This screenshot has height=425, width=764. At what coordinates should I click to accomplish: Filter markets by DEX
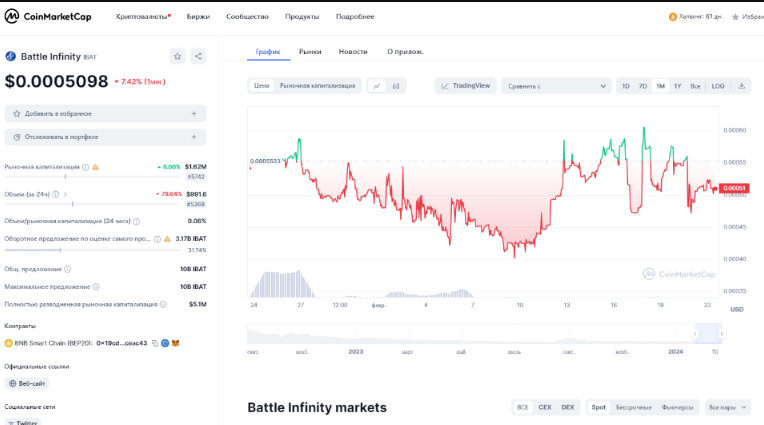[x=568, y=407]
